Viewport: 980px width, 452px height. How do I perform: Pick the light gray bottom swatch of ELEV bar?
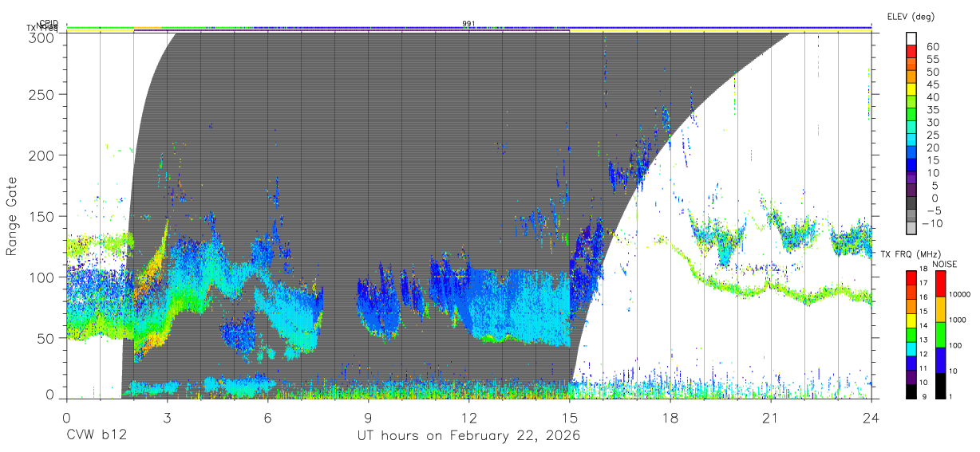[912, 228]
